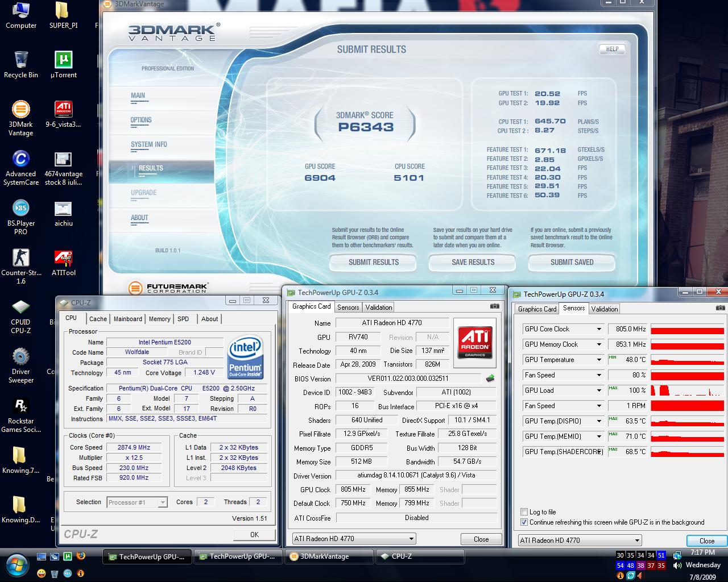Switch to the CPU-Z SPD tab
Screen dimensions: 728x582
(x=183, y=319)
